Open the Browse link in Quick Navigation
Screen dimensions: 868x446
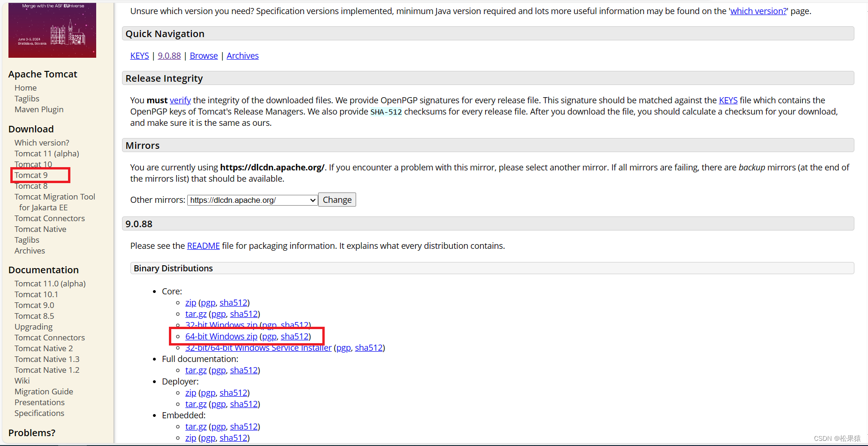point(203,55)
